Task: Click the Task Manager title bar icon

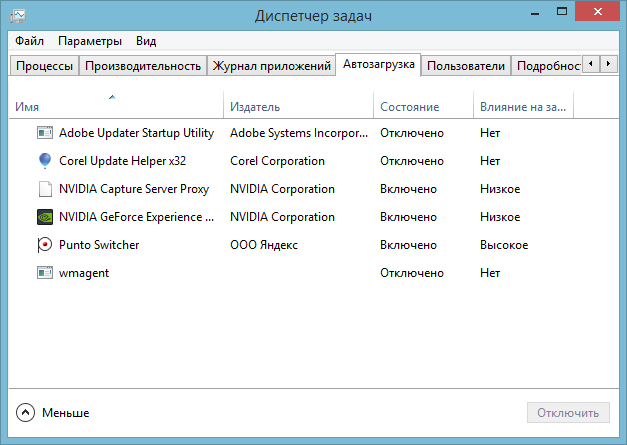Action: click(21, 16)
